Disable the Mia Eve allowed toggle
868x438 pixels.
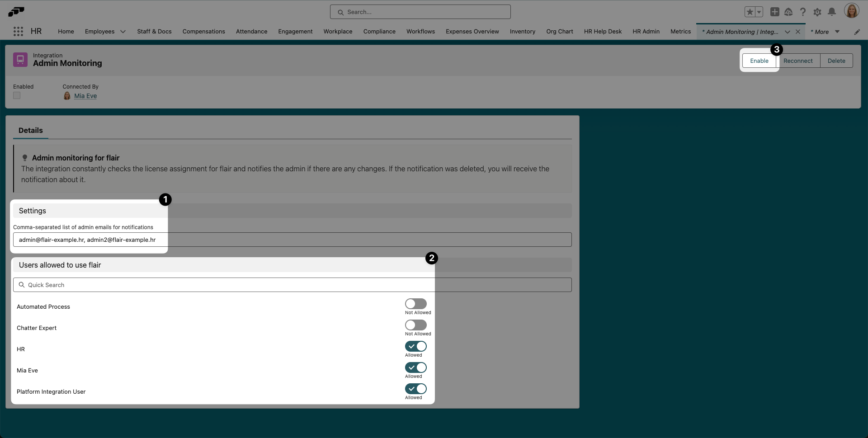[415, 367]
